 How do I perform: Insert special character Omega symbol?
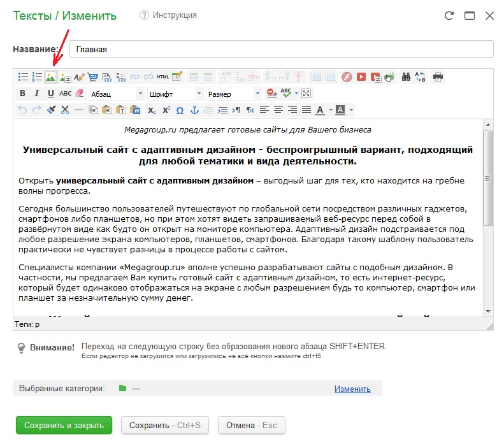click(x=180, y=110)
